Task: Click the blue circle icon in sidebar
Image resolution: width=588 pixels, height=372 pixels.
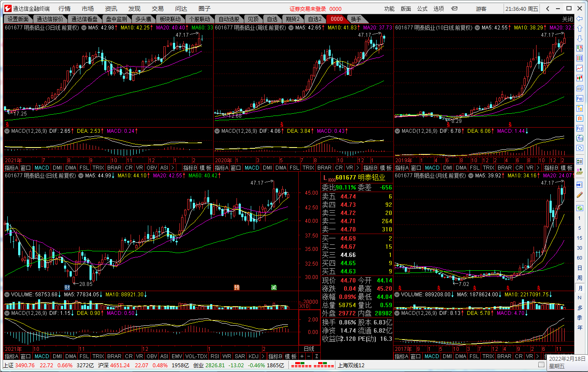Action: (x=580, y=148)
